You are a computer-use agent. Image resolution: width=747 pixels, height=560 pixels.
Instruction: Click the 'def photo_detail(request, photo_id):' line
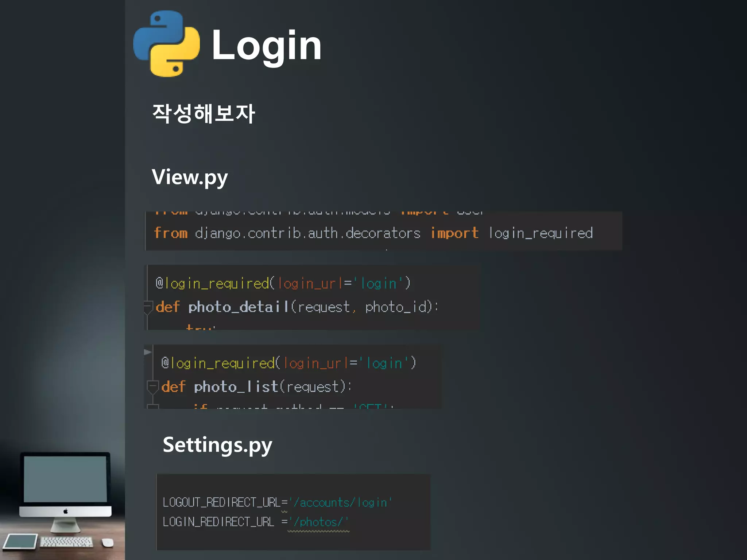pos(297,307)
